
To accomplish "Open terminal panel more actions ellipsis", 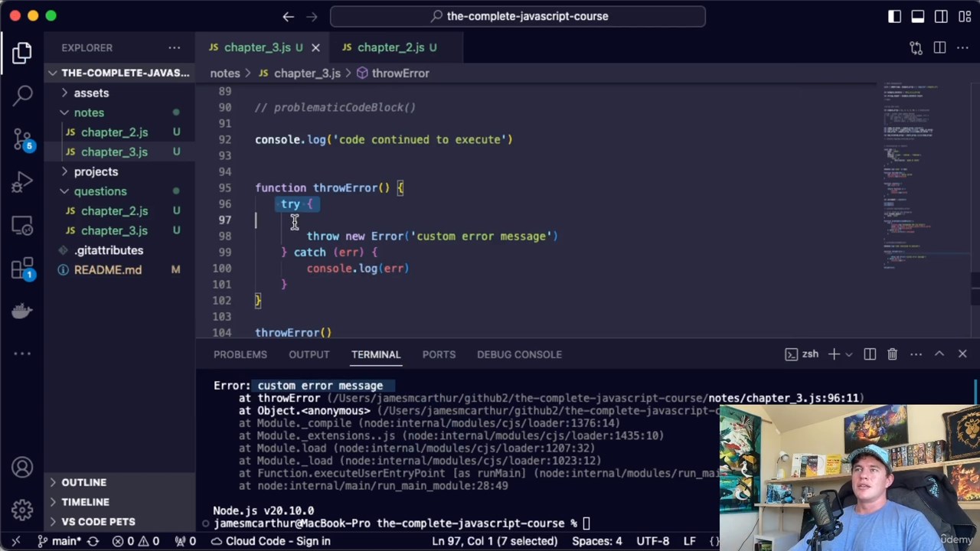I will 916,354.
